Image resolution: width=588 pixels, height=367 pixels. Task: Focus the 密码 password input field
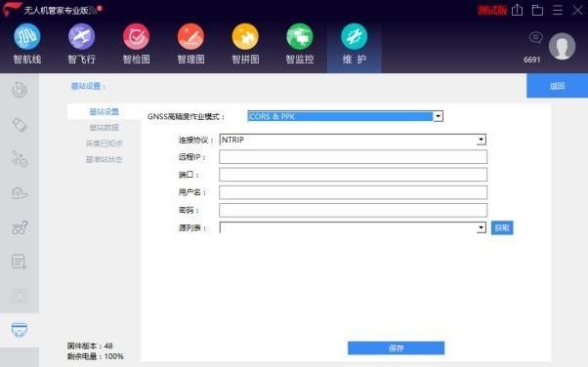click(x=353, y=210)
